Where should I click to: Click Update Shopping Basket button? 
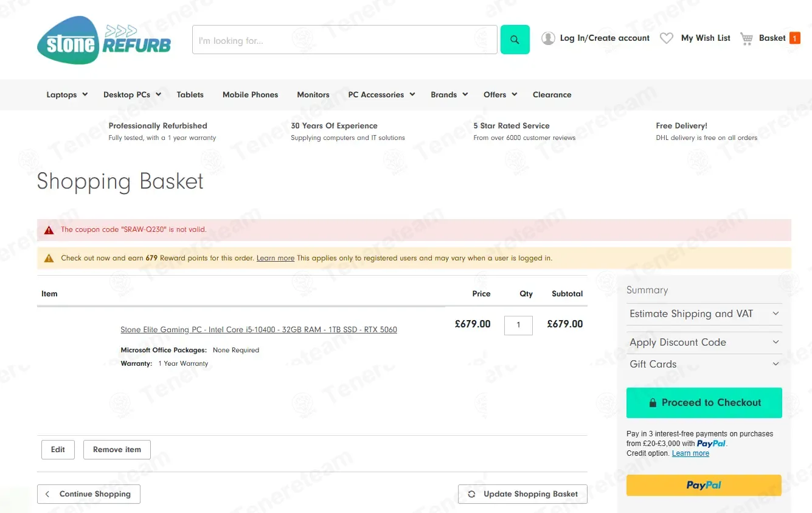coord(522,494)
